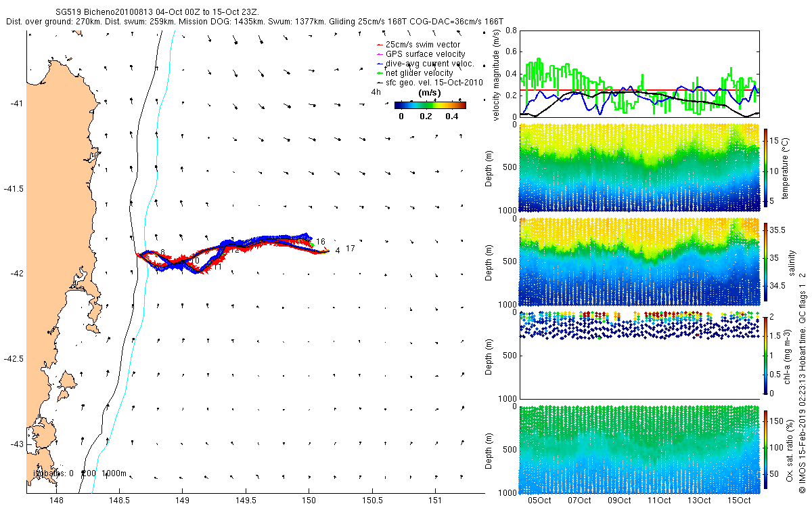Click the temperature depth section plot
The image size is (812, 508).
pos(639,168)
